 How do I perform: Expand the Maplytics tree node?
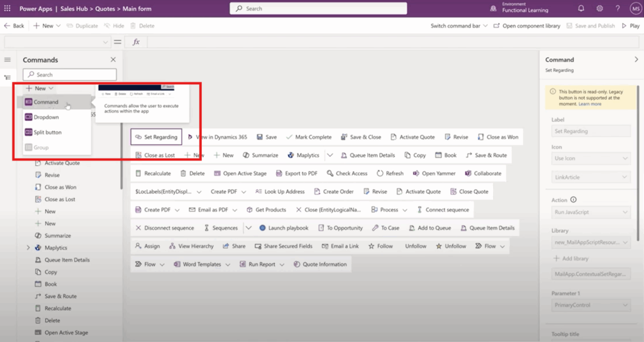point(28,248)
